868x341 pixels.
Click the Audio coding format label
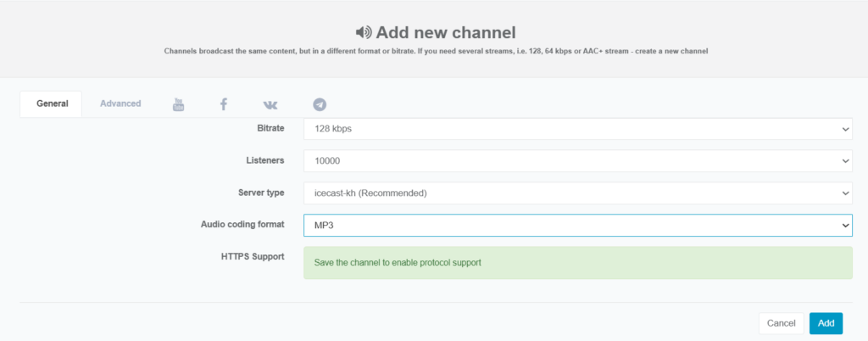[242, 224]
